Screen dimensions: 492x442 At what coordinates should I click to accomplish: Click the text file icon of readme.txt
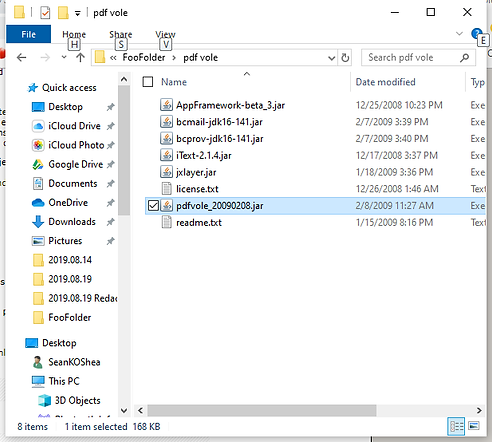(x=166, y=222)
